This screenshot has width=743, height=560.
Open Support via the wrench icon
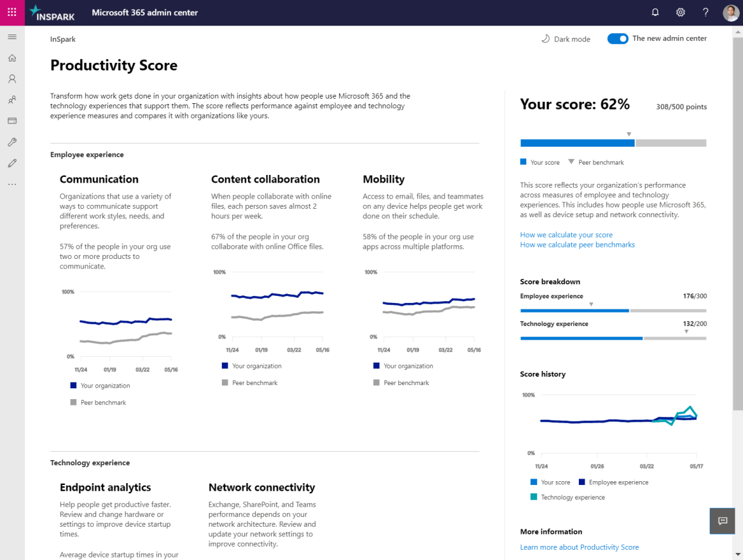tap(12, 142)
